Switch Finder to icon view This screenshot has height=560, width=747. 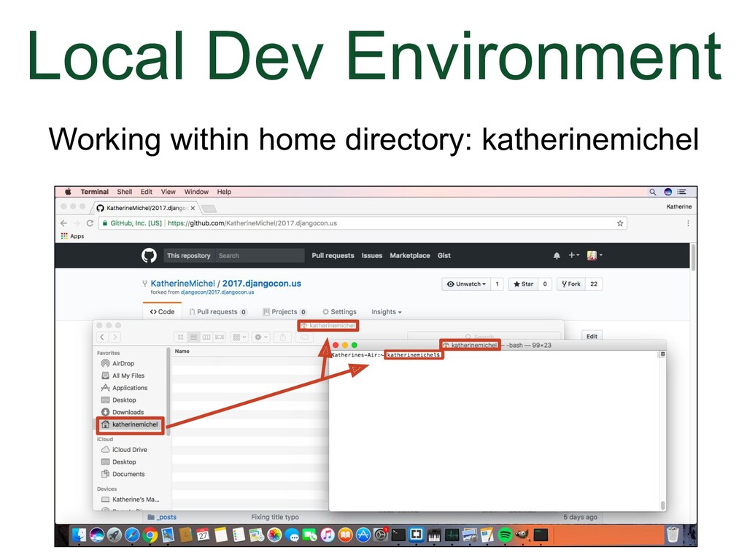[180, 337]
